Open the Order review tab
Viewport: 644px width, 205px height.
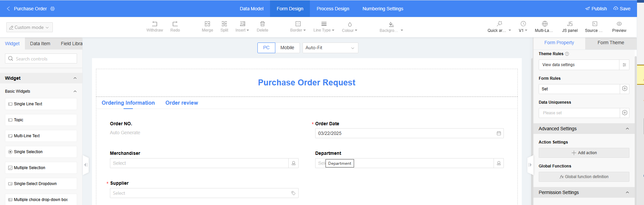tap(182, 103)
